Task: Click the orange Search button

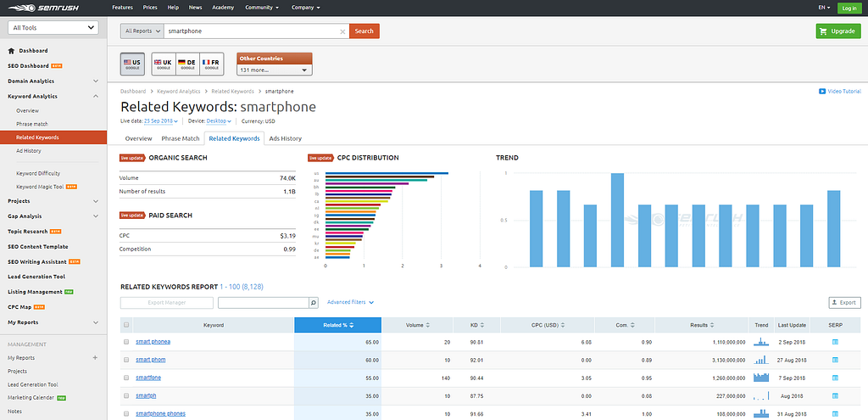Action: pyautogui.click(x=364, y=31)
